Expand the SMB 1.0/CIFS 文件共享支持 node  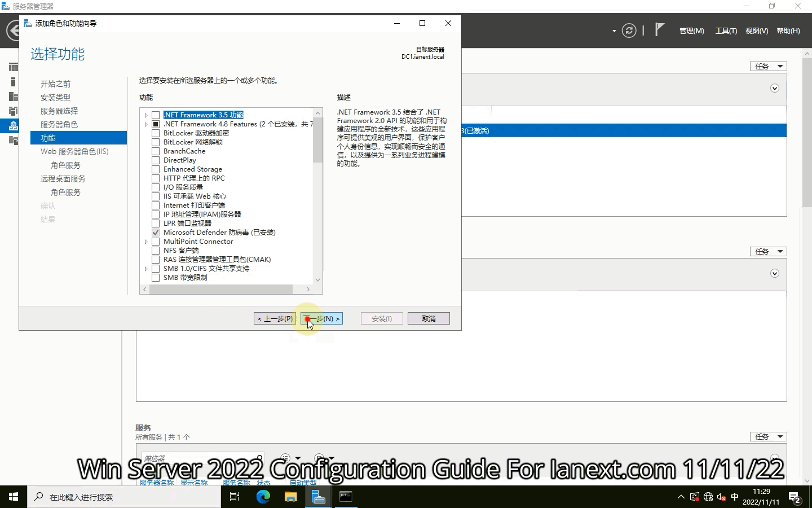click(146, 269)
